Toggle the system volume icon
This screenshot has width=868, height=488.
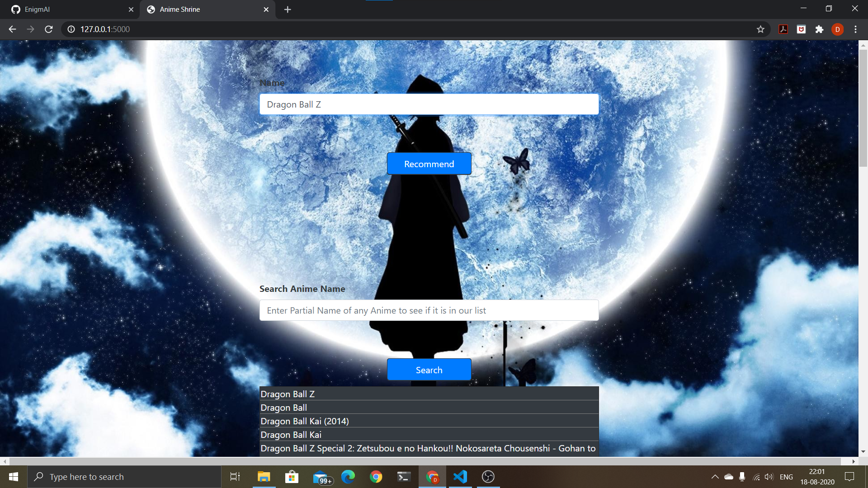769,477
